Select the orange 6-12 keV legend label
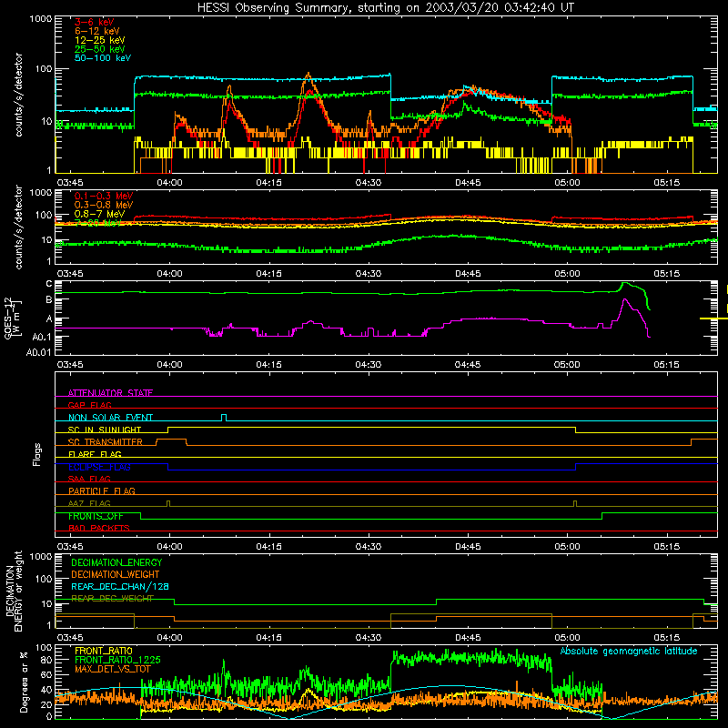Screen dimensions: 728x728 click(97, 31)
